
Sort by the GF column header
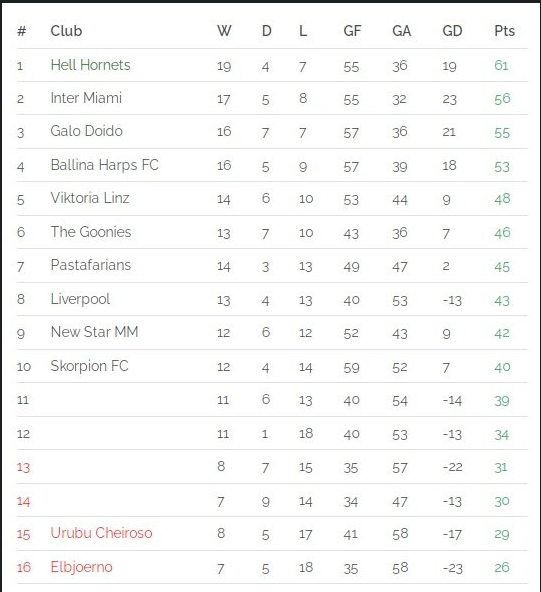tap(352, 31)
